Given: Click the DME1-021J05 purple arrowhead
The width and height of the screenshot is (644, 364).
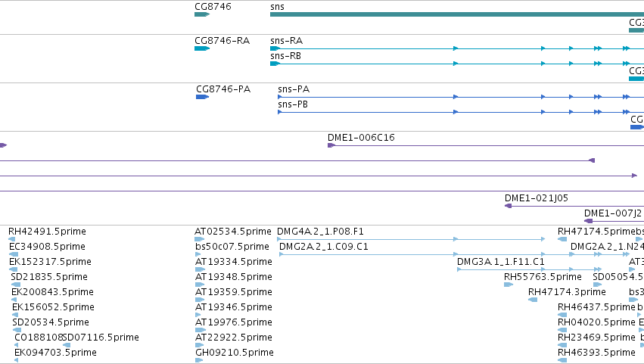Looking at the screenshot, I should 508,206.
